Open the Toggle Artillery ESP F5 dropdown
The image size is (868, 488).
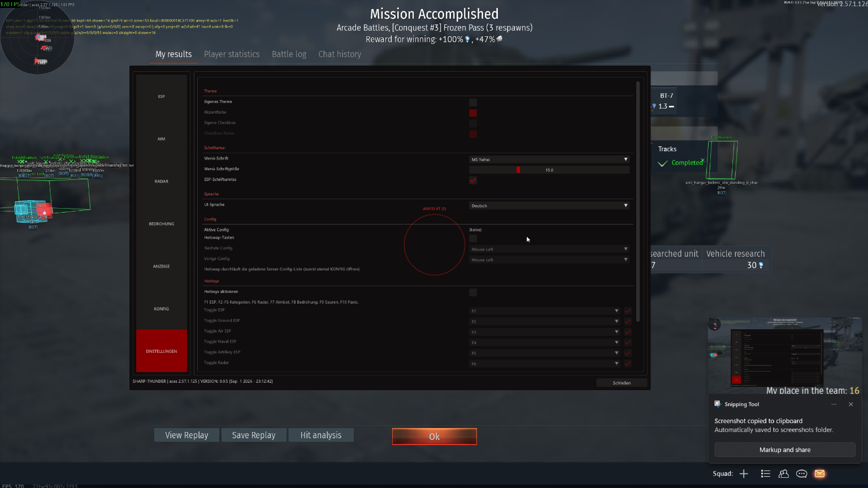point(545,353)
